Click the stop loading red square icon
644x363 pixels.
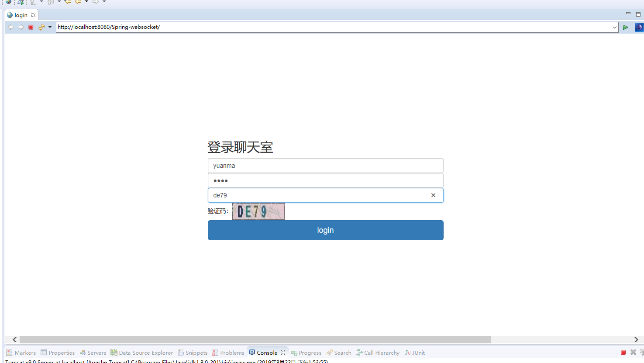click(31, 27)
